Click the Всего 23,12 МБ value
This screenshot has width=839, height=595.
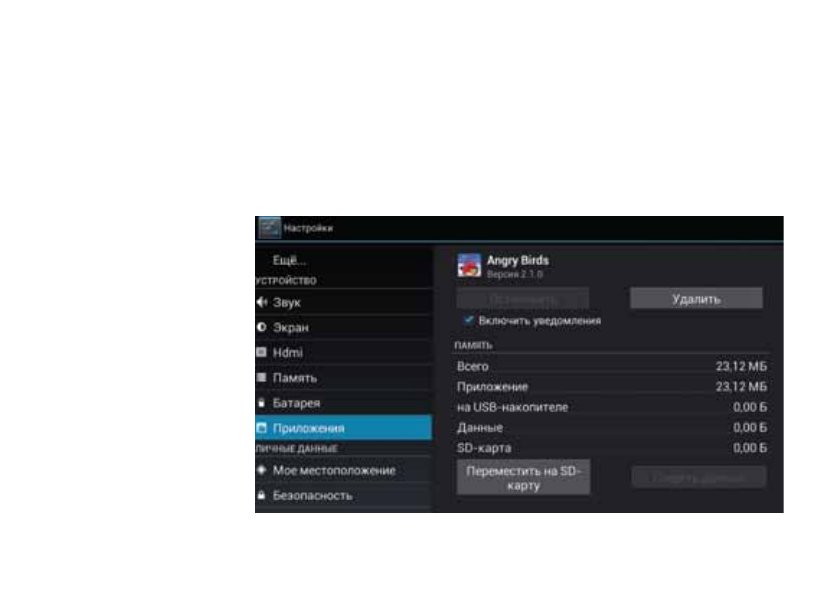741,366
